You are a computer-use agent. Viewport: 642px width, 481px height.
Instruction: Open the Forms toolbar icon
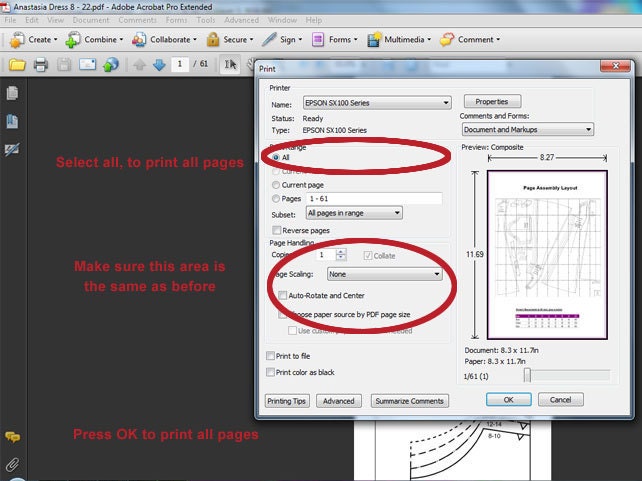pos(318,40)
